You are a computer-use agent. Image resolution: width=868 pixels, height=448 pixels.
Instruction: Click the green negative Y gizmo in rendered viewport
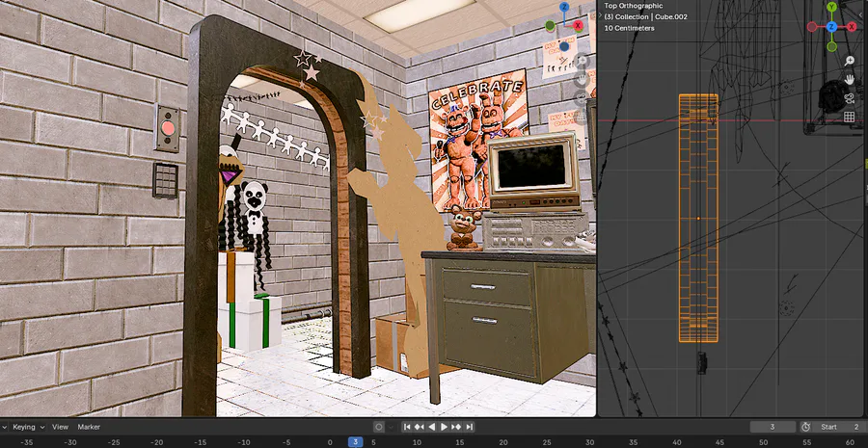pos(550,25)
